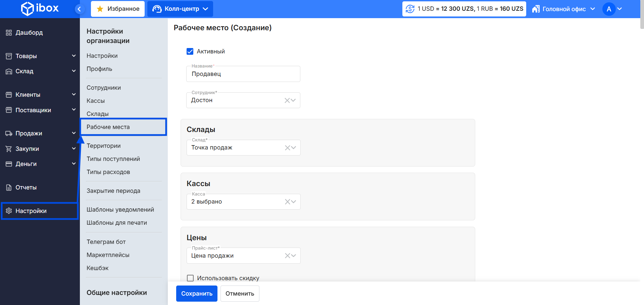Open Дашборд from the sidebar
The image size is (644, 305).
[x=29, y=33]
